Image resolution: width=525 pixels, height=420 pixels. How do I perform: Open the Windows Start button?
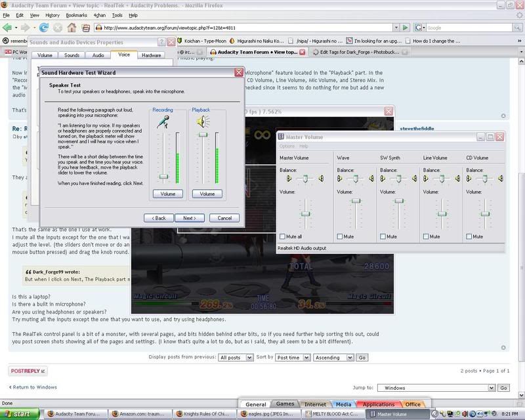(x=20, y=414)
